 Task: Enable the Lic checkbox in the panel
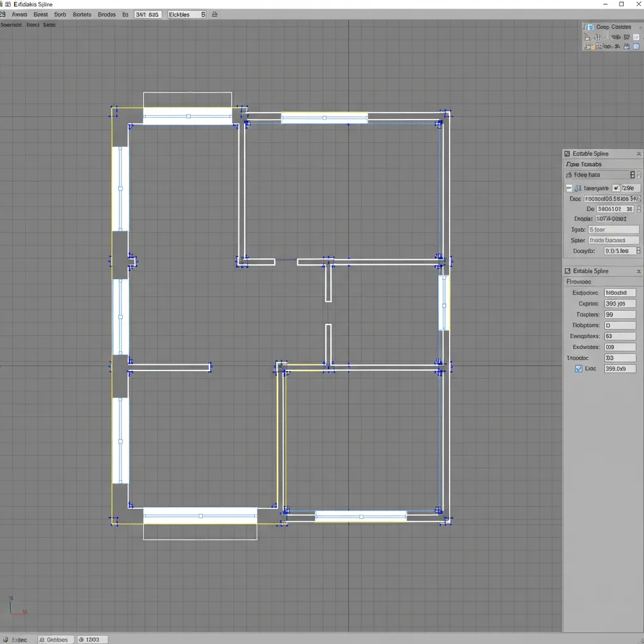click(578, 369)
